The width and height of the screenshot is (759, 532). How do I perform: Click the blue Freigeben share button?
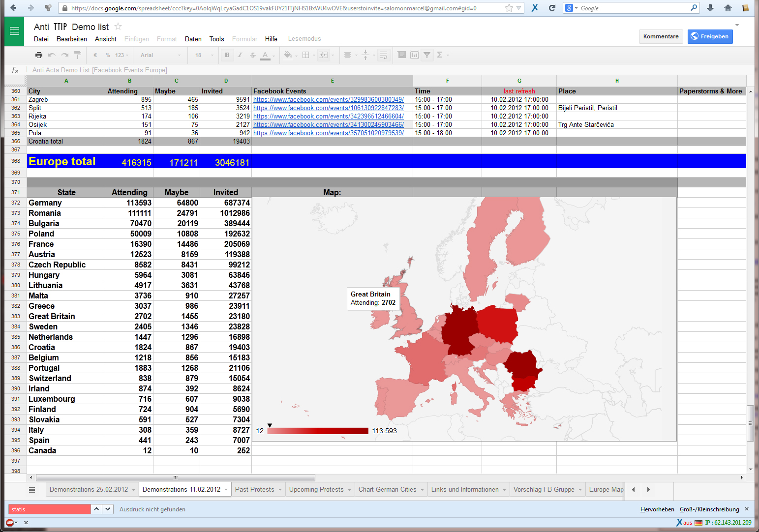tap(710, 36)
